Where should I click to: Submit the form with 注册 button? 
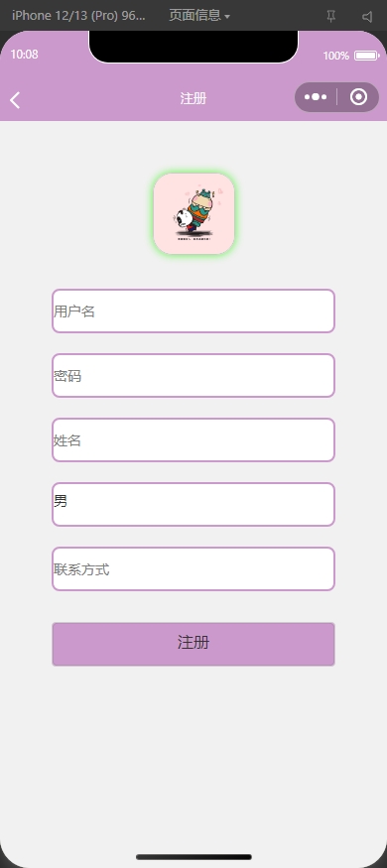(x=193, y=644)
